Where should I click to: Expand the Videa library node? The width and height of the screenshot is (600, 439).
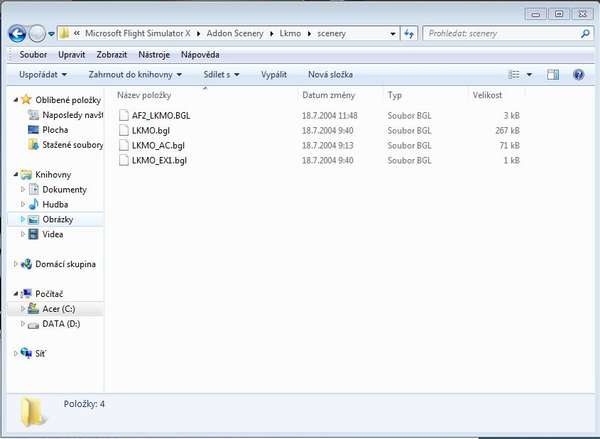23,234
